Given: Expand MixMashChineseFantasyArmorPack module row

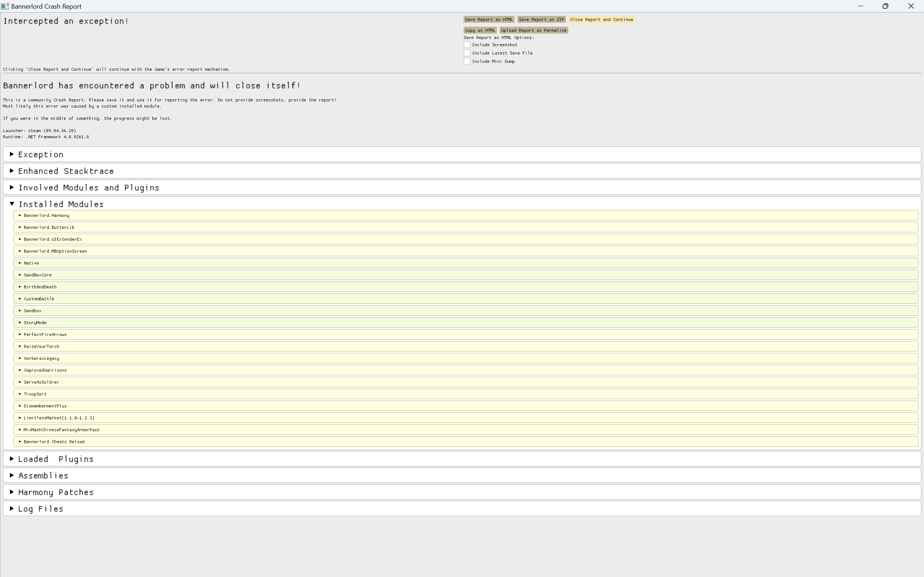Looking at the screenshot, I should [x=466, y=430].
